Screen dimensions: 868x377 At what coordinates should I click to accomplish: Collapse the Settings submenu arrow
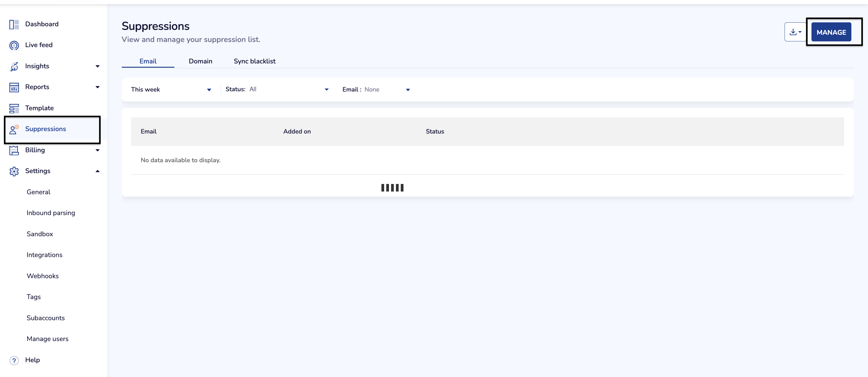pos(97,171)
